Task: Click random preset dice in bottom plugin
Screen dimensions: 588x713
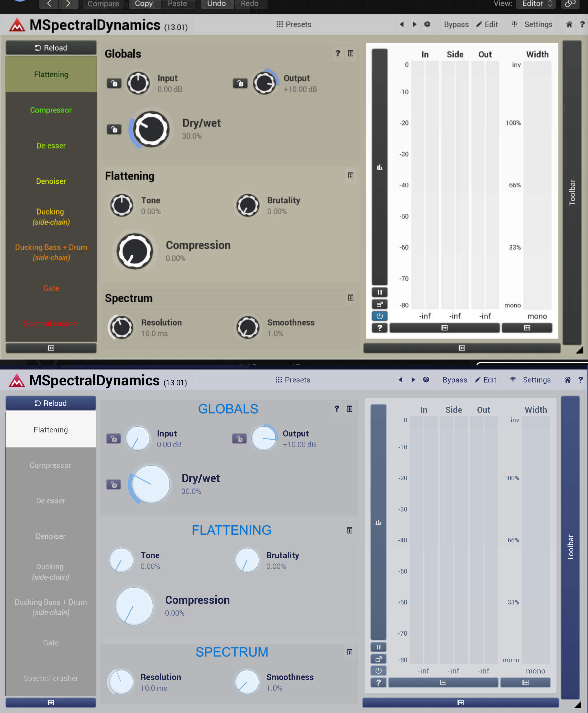Action: tap(426, 380)
